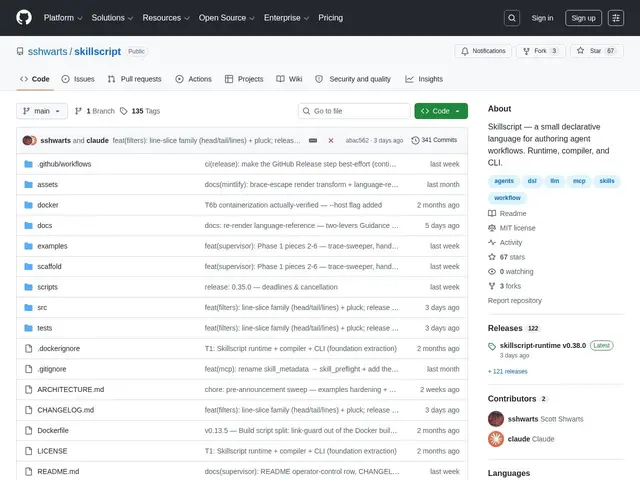The image size is (640, 480).
Task: Focus the Go to file field
Action: [354, 111]
